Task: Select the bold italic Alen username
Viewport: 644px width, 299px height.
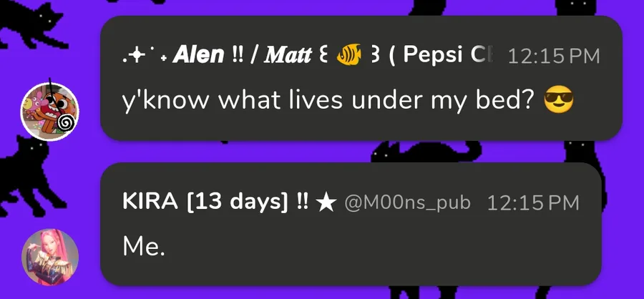Action: [x=198, y=56]
